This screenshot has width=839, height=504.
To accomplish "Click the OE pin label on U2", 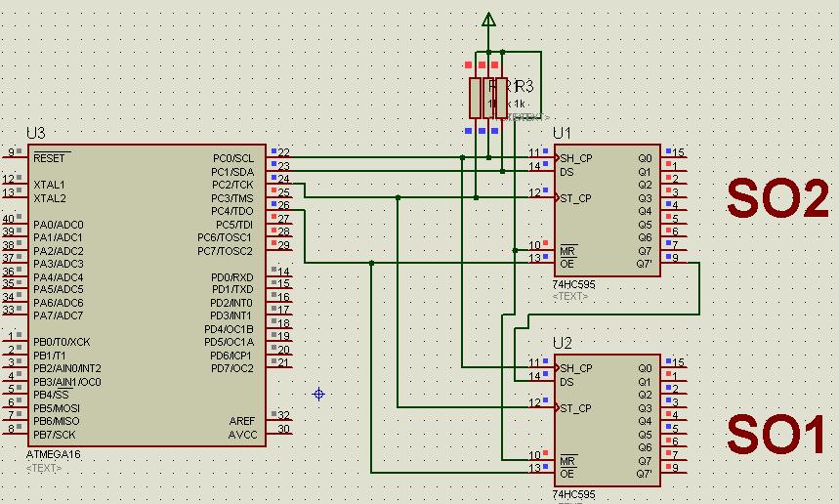I will [x=566, y=474].
